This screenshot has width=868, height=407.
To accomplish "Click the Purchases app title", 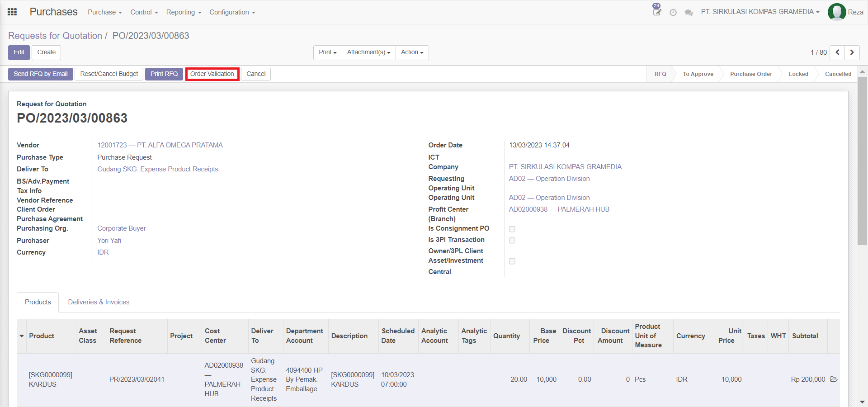I will click(53, 12).
